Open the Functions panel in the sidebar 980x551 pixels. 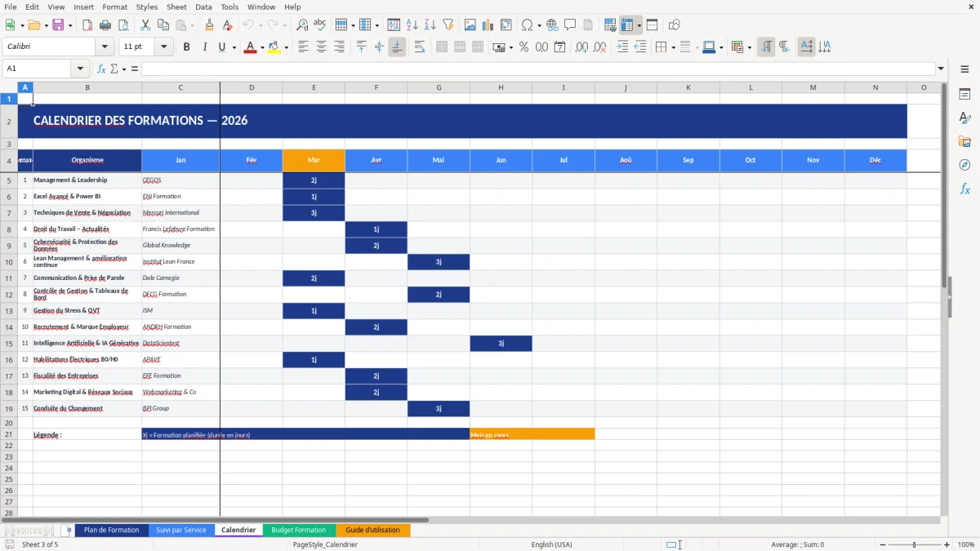[x=965, y=189]
